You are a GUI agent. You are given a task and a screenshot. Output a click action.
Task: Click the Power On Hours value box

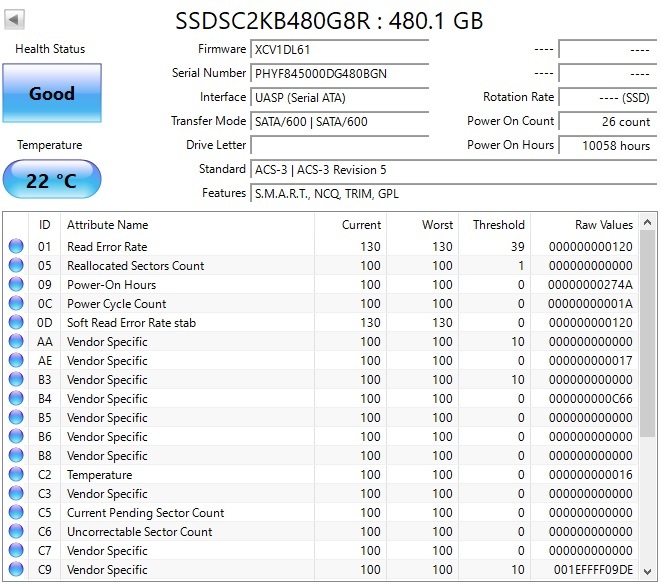607,146
